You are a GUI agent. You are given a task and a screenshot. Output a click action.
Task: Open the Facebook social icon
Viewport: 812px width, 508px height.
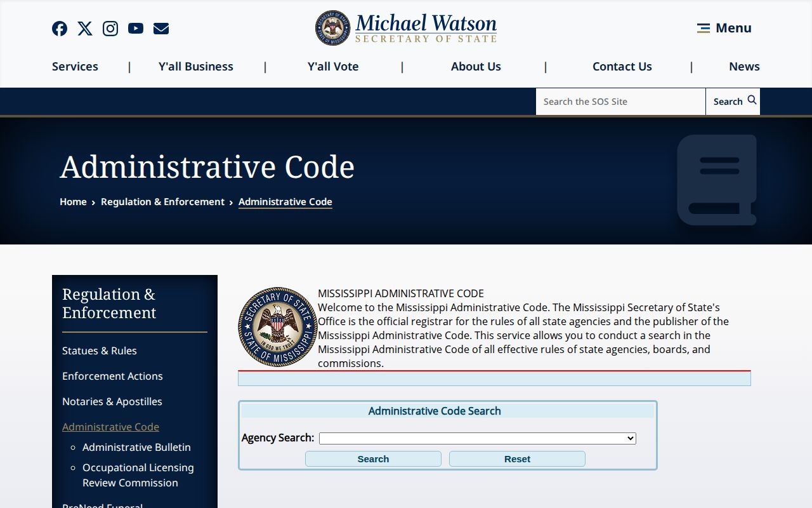point(60,29)
